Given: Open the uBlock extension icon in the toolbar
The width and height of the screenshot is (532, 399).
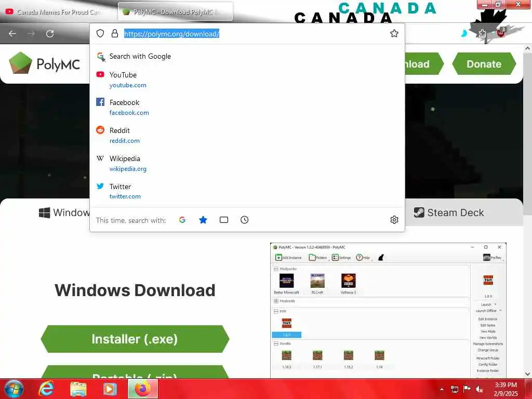Looking at the screenshot, I should (501, 33).
